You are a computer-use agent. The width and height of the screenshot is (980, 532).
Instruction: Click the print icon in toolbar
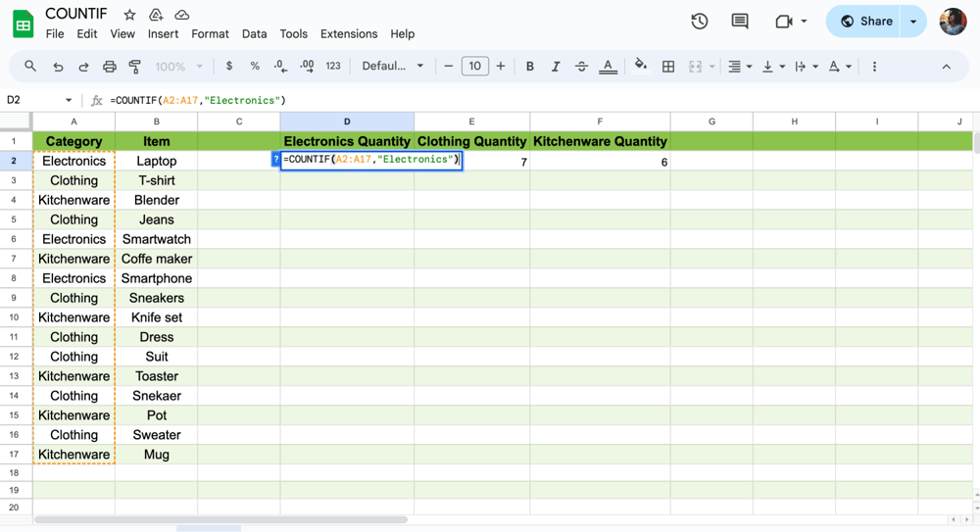point(110,67)
